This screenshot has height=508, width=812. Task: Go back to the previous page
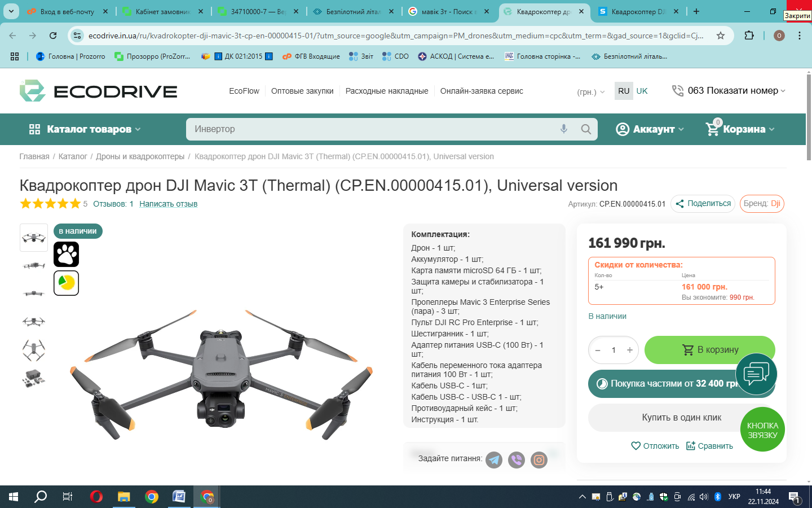point(12,36)
